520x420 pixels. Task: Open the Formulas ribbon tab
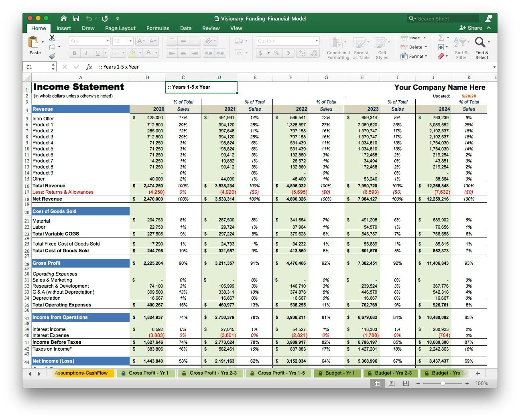point(158,28)
